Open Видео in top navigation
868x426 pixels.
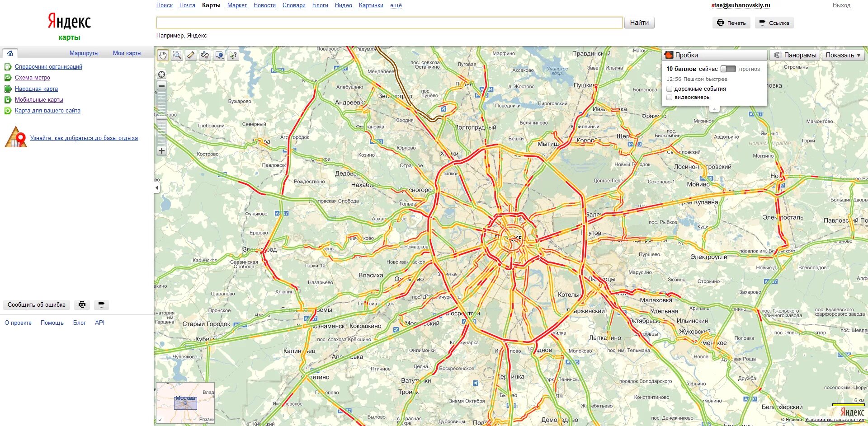click(344, 5)
